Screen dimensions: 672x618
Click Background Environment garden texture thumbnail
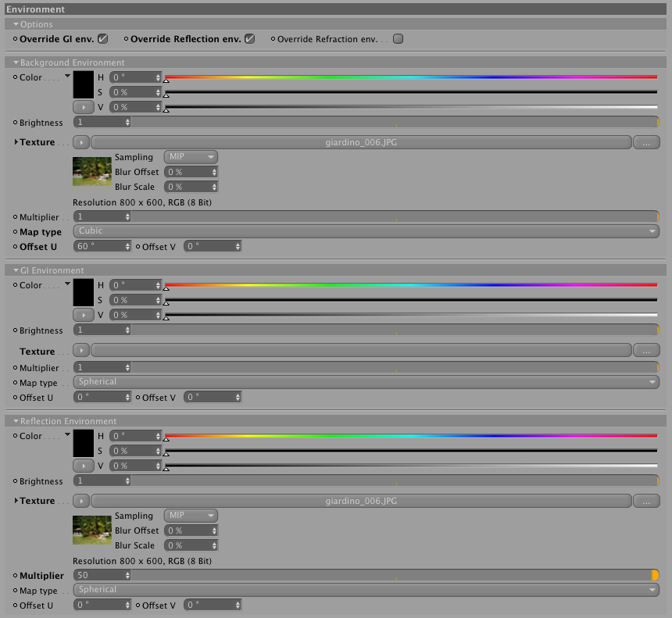point(92,171)
